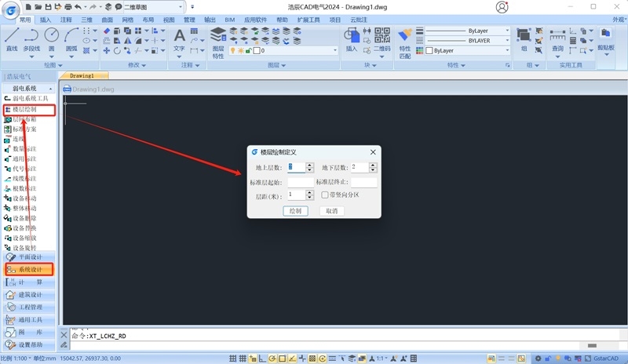
Task: Open the 平面设计 module button
Action: tap(29, 257)
